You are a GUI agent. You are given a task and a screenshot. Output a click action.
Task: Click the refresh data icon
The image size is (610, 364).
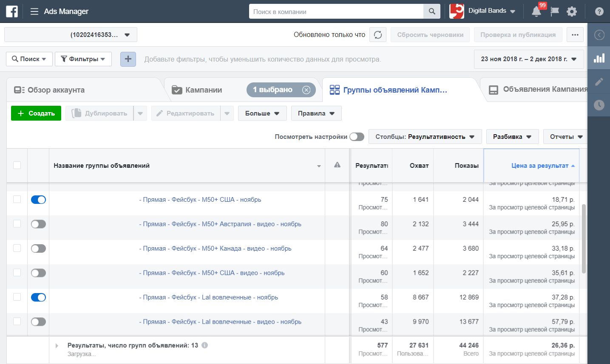378,35
